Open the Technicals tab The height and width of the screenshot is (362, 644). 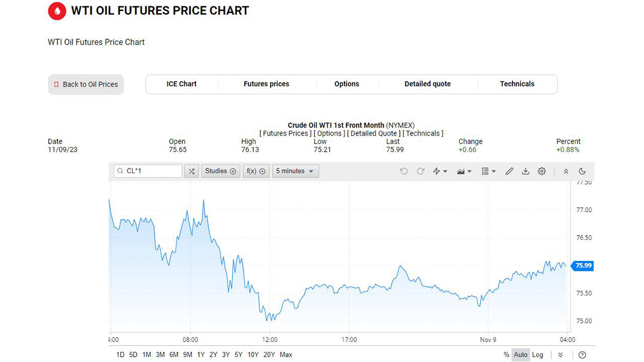pyautogui.click(x=517, y=84)
